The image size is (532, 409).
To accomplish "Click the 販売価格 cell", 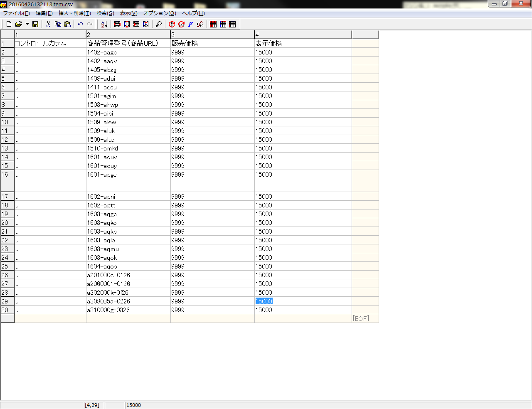I will tap(212, 43).
